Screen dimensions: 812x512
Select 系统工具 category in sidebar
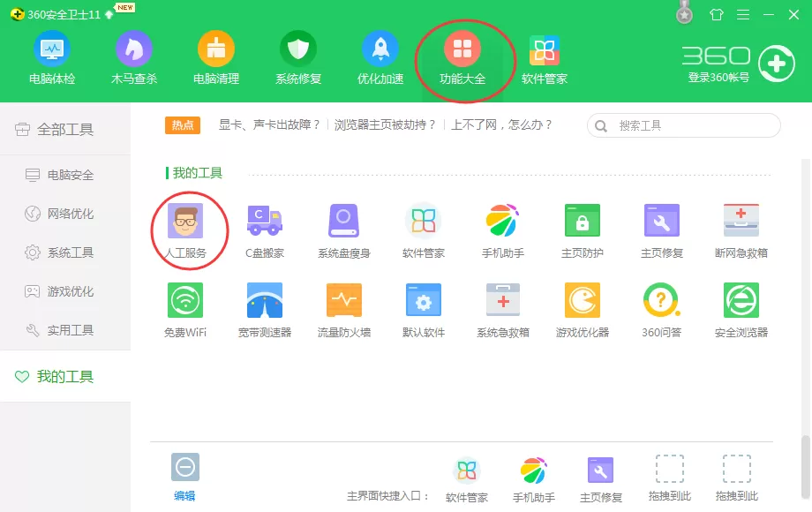pos(65,252)
